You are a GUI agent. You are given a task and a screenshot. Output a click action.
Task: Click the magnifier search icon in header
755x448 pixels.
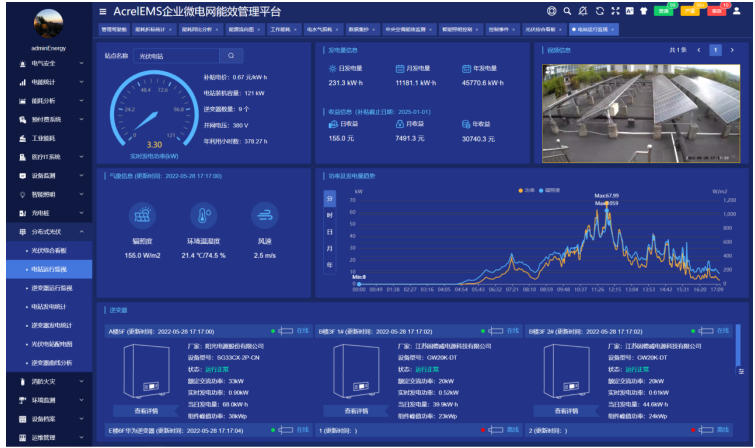tap(567, 11)
